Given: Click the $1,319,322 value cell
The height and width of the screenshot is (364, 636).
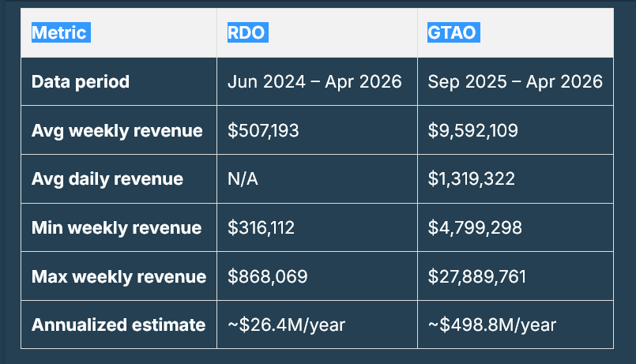Looking at the screenshot, I should click(x=471, y=179).
